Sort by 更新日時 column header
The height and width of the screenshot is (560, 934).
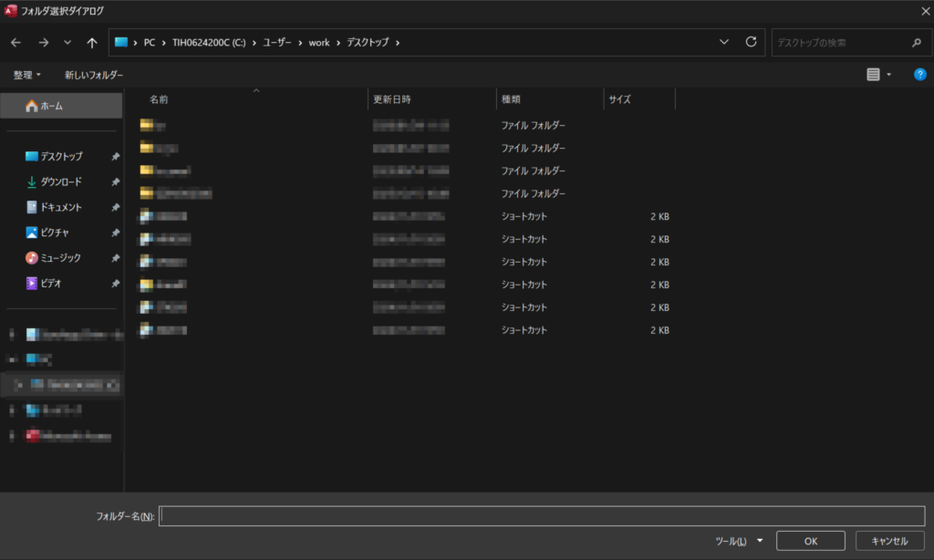coord(392,99)
